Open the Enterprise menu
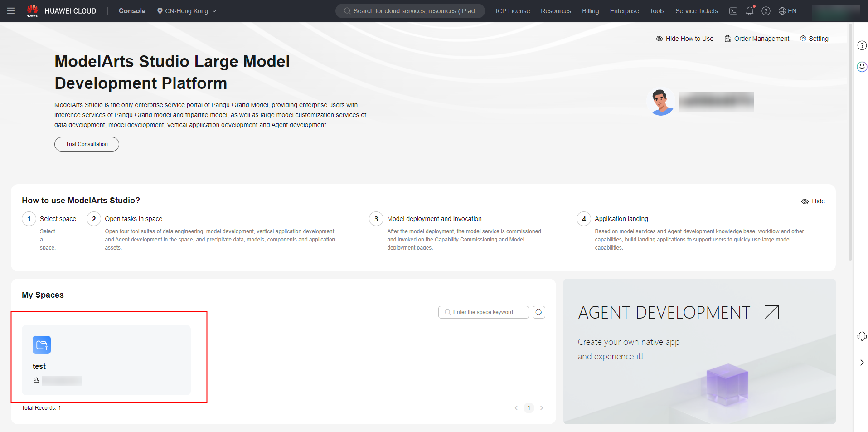This screenshot has height=432, width=868. (624, 11)
